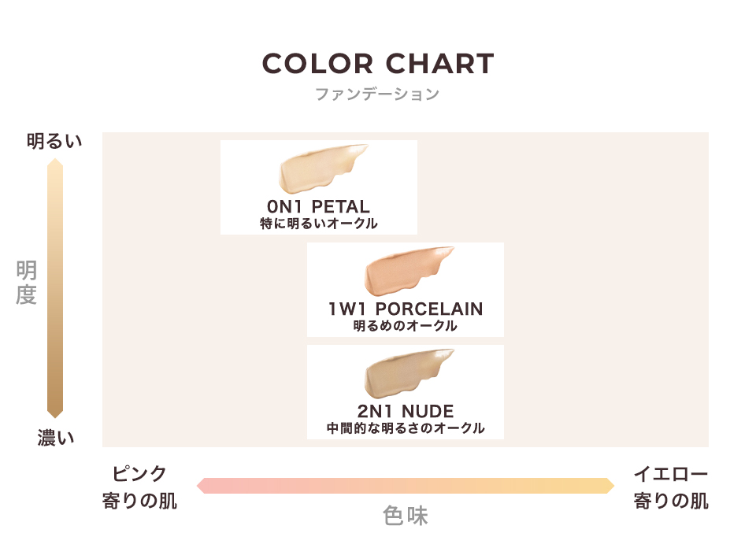Select the 1W1 PORCELAIN shade name
Image resolution: width=756 pixels, height=559 pixels.
(x=406, y=309)
